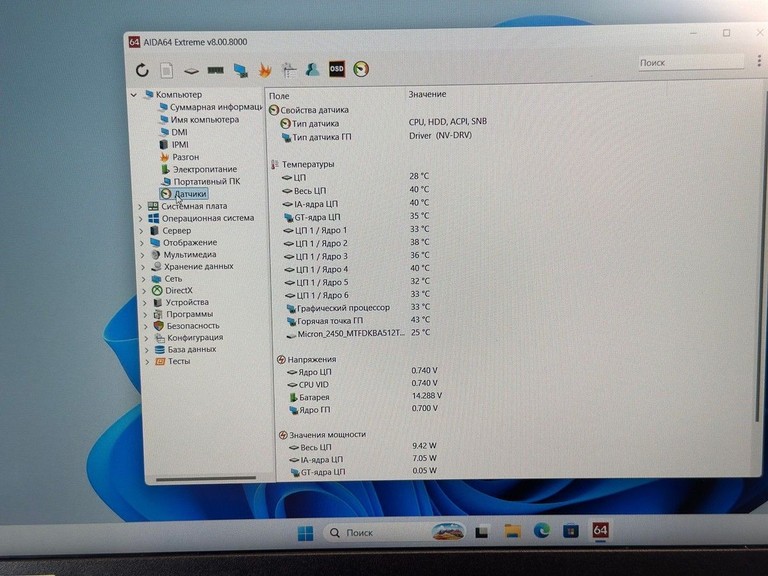768x576 pixels.
Task: Open the Портативный ПК item
Action: tap(201, 182)
